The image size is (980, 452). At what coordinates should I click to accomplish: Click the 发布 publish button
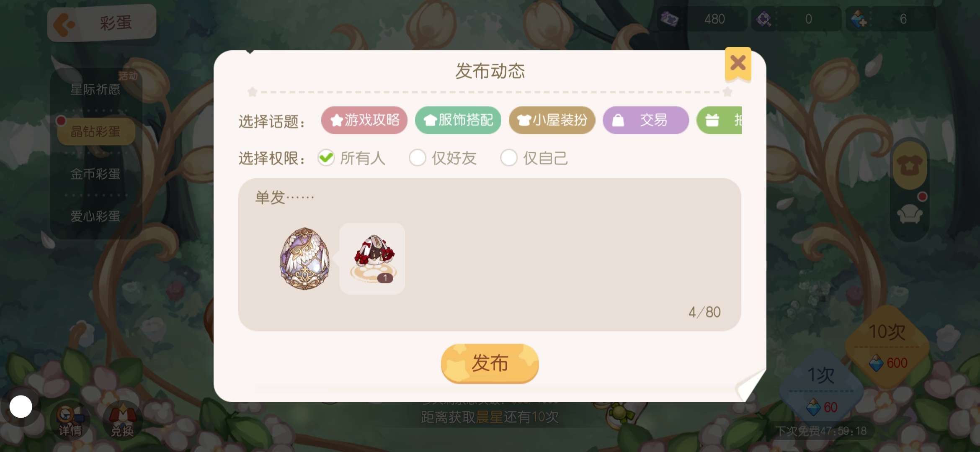click(x=490, y=363)
